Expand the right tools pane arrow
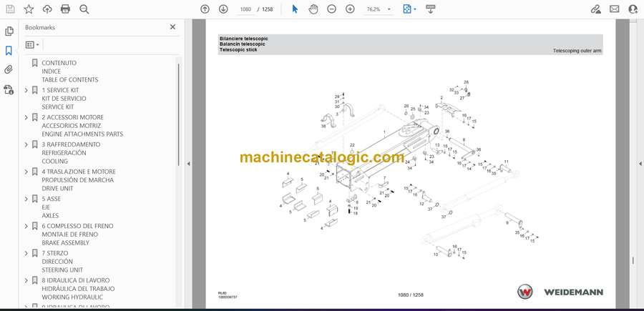644x311 pixels. tap(640, 164)
